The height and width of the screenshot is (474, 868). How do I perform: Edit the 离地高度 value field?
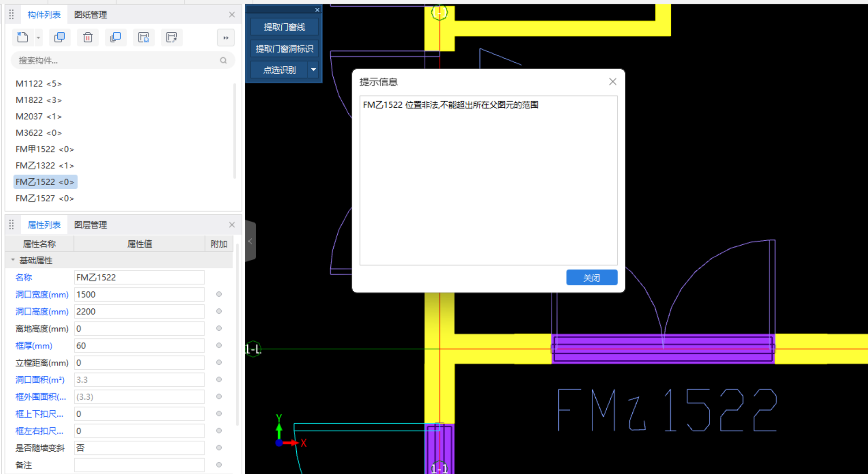[x=139, y=329]
